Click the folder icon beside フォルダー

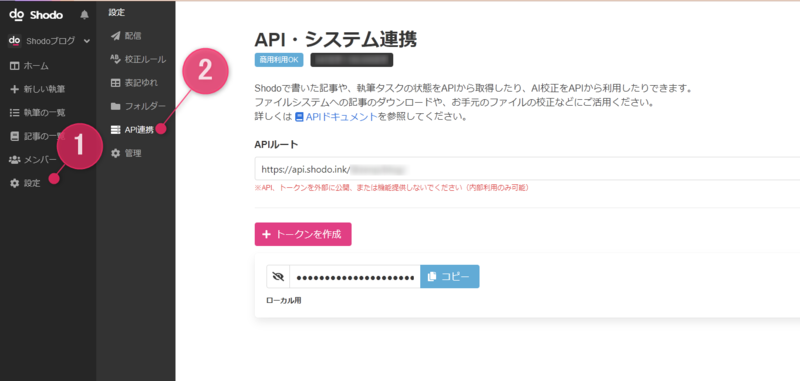(116, 106)
